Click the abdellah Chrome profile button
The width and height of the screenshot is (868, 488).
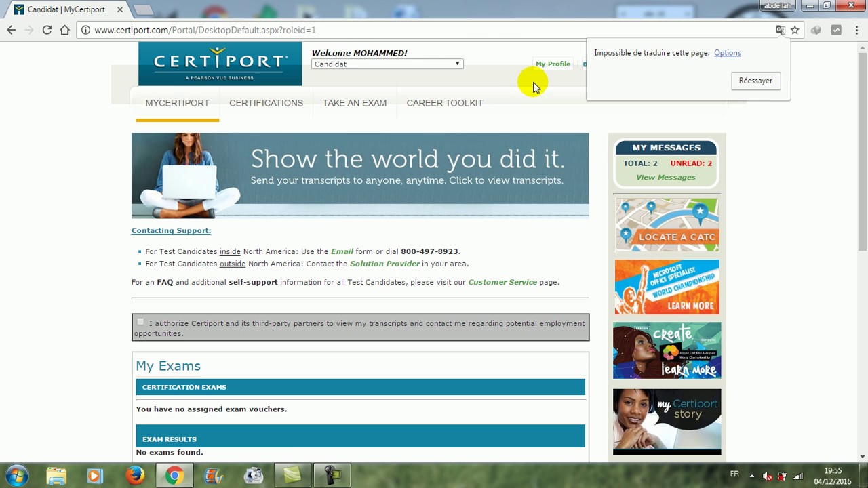pyautogui.click(x=778, y=5)
